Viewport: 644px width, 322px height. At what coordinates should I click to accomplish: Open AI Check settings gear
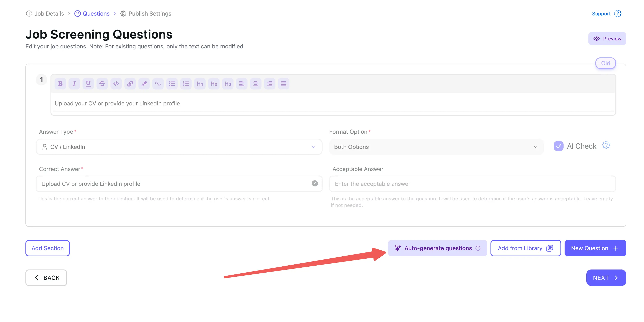click(x=606, y=145)
